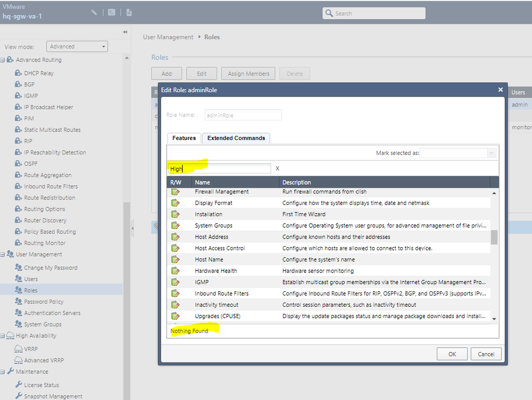
Task: Click the feature filter text field
Action: tap(220, 169)
